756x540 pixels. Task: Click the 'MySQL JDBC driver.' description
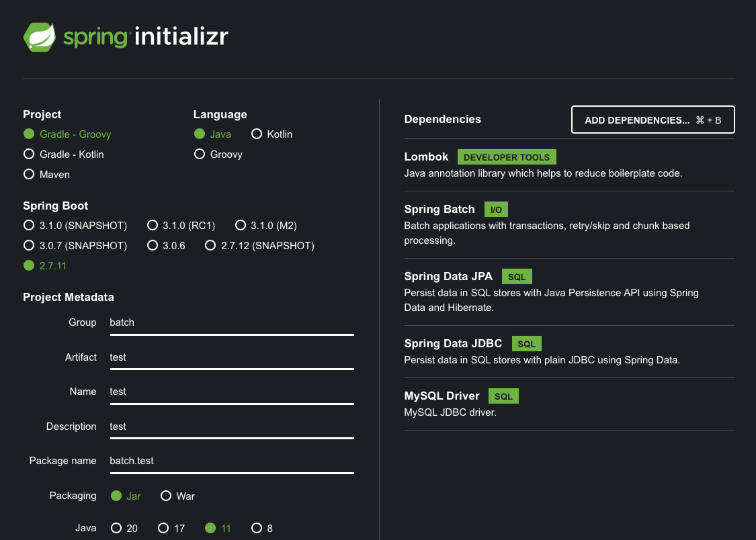(x=450, y=412)
